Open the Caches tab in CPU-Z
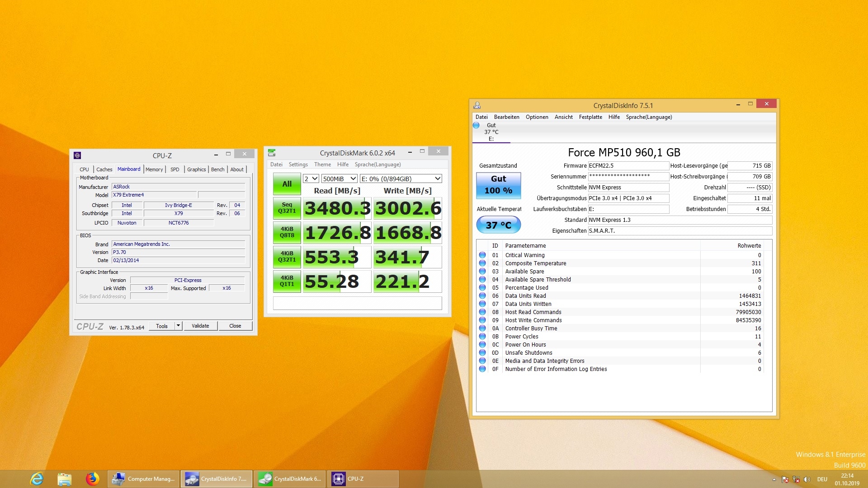 pos(104,169)
